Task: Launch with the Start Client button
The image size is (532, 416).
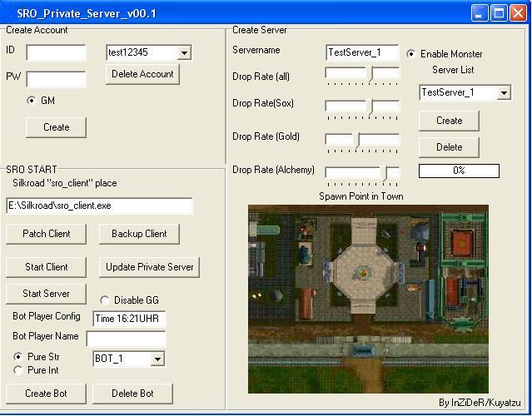Action: [x=46, y=267]
